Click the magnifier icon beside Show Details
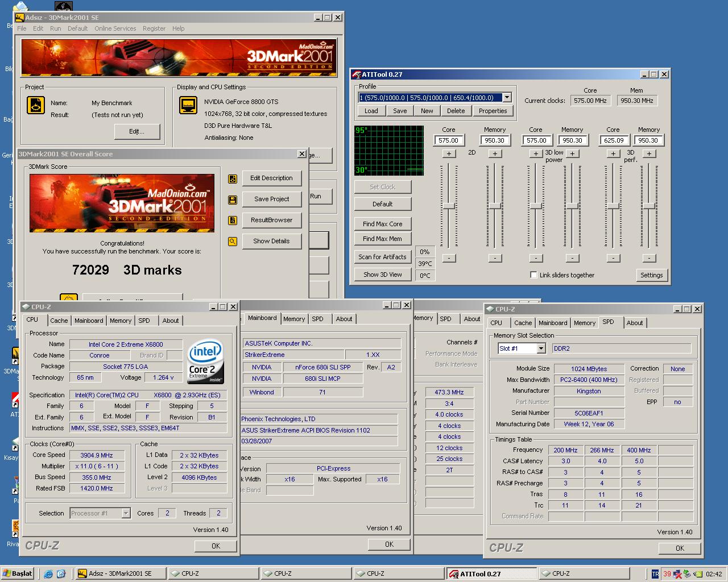The image size is (728, 582). (232, 242)
